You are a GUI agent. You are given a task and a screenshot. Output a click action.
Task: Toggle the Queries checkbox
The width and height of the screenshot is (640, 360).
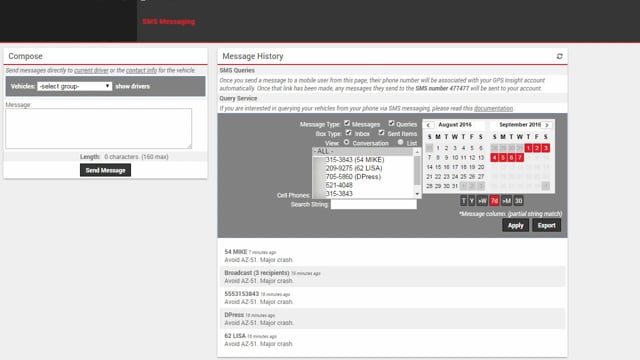click(391, 123)
